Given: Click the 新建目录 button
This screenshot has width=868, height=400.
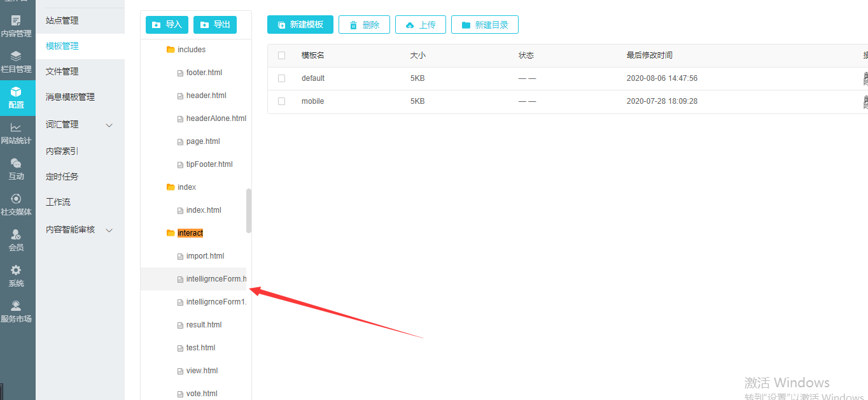Looking at the screenshot, I should click(x=485, y=25).
